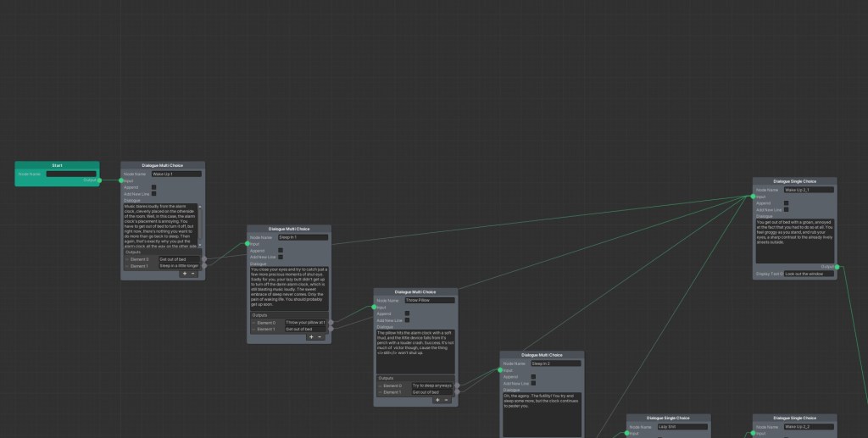
Task: Check Append in the Throw Pillow node
Action: click(407, 313)
